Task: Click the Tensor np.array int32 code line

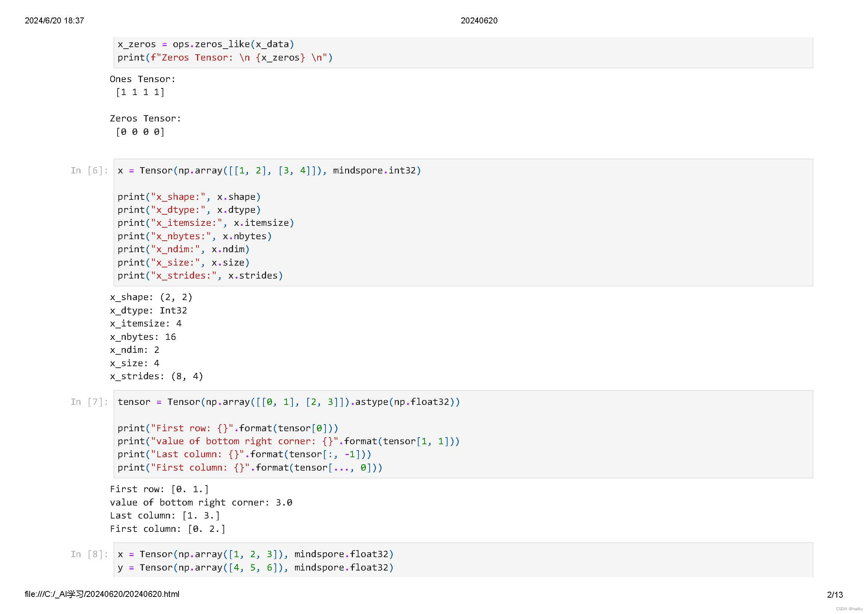Action: [269, 170]
